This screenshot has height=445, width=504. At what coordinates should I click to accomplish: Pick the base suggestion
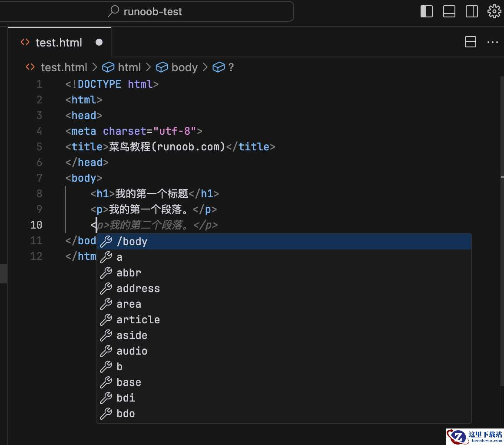click(284, 382)
